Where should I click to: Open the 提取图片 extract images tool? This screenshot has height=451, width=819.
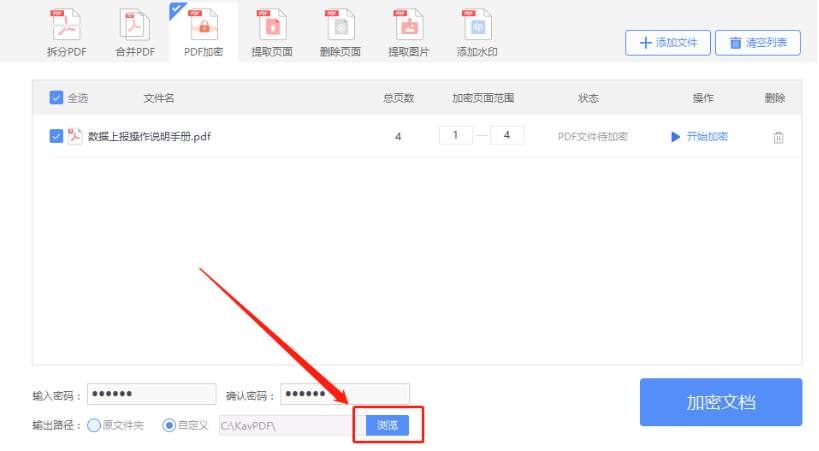[x=408, y=33]
